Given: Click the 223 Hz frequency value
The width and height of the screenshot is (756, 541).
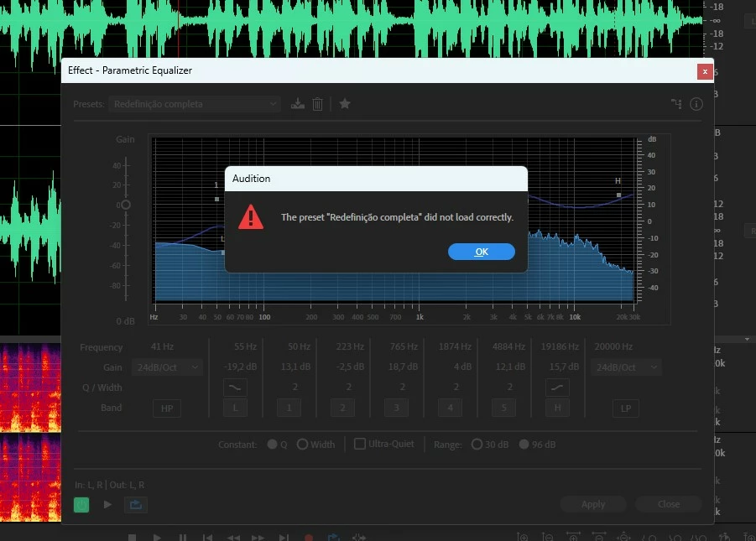Looking at the screenshot, I should tap(350, 346).
